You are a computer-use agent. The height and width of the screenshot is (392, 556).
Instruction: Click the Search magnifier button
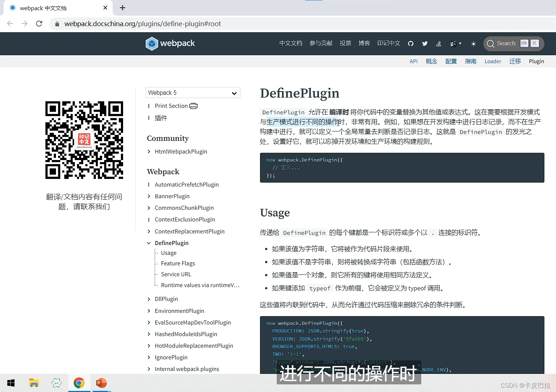click(x=491, y=44)
